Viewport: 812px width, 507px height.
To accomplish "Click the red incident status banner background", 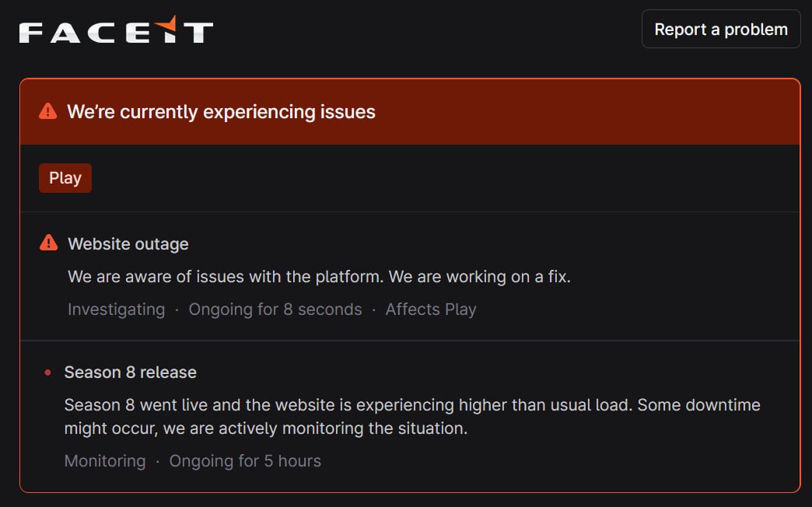I will (x=544, y=110).
